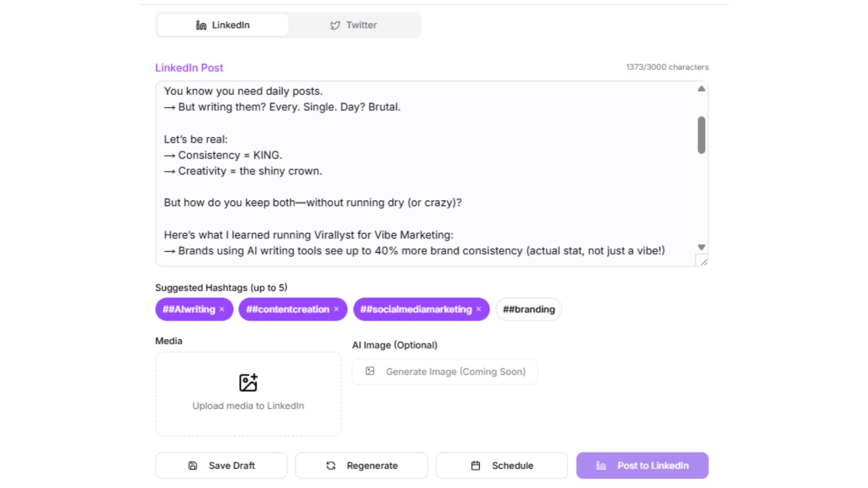Viewport: 868px width, 488px height.
Task: Click the calendar icon on Schedule
Action: coord(476,465)
